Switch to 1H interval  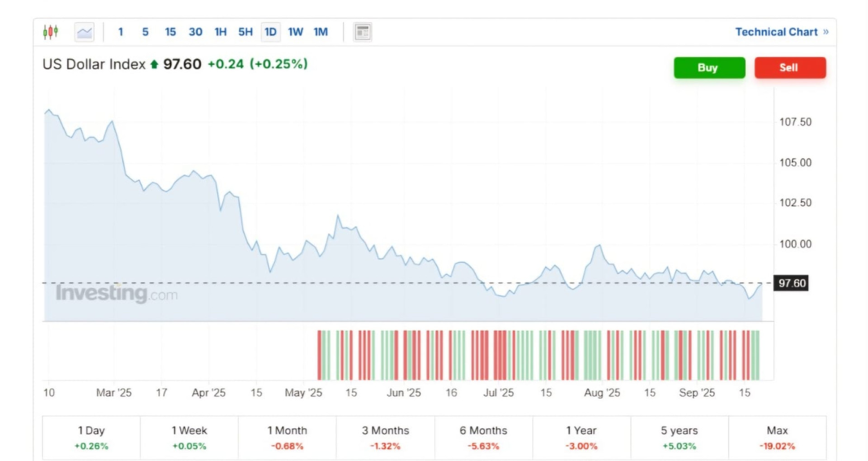[x=221, y=32]
